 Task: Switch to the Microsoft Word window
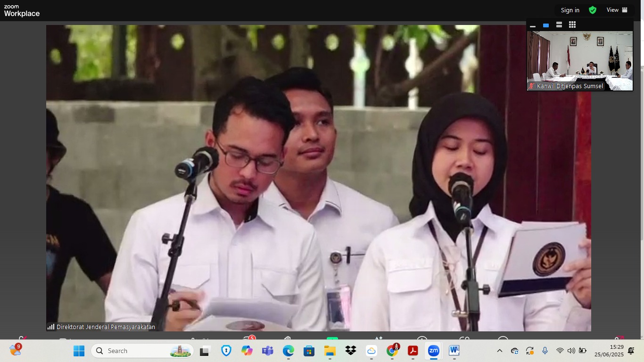(x=454, y=351)
